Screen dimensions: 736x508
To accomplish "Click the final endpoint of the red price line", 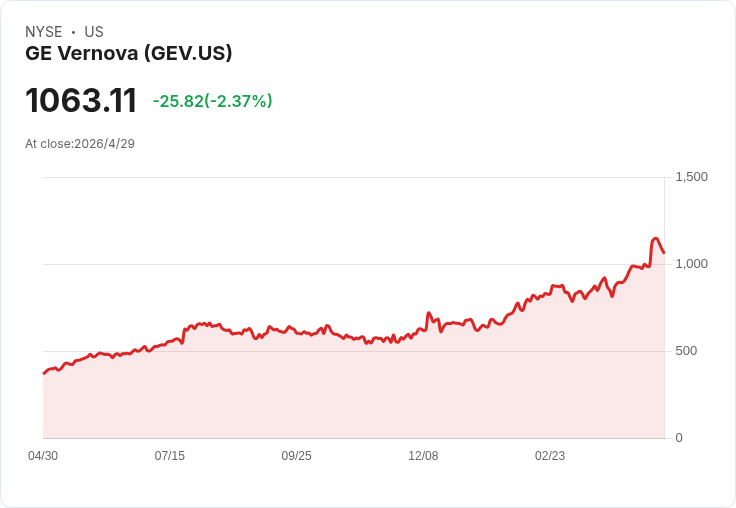I will point(664,253).
